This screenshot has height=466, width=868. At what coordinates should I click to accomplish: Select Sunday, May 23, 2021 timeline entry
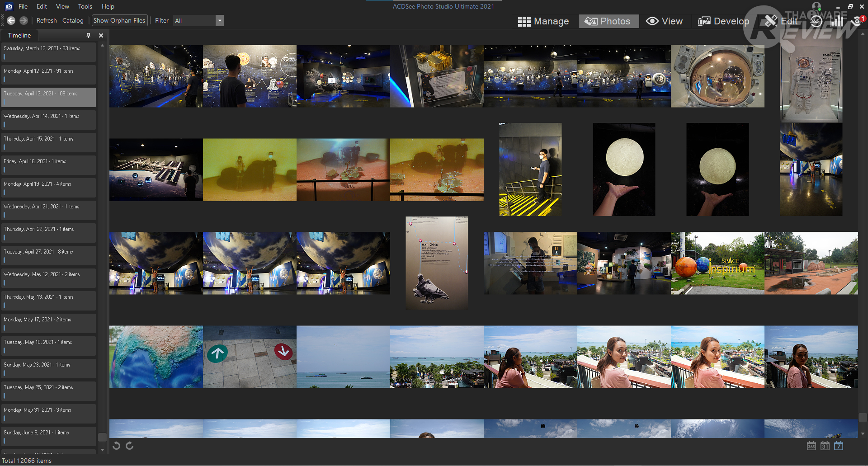pos(49,368)
